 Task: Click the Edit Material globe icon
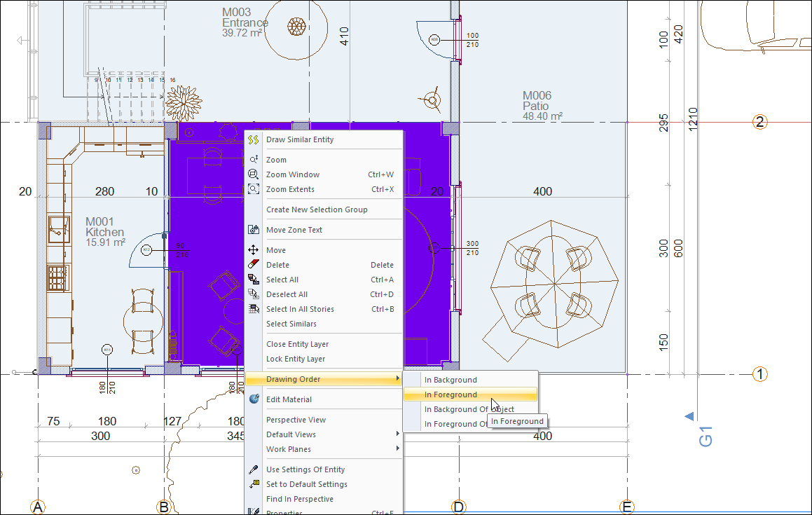[254, 399]
